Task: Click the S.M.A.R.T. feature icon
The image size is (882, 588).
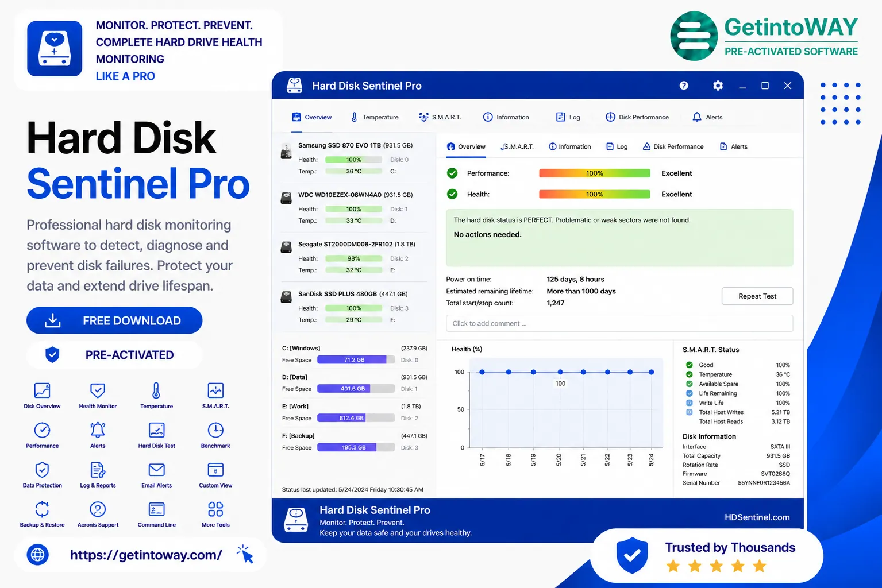Action: [215, 390]
